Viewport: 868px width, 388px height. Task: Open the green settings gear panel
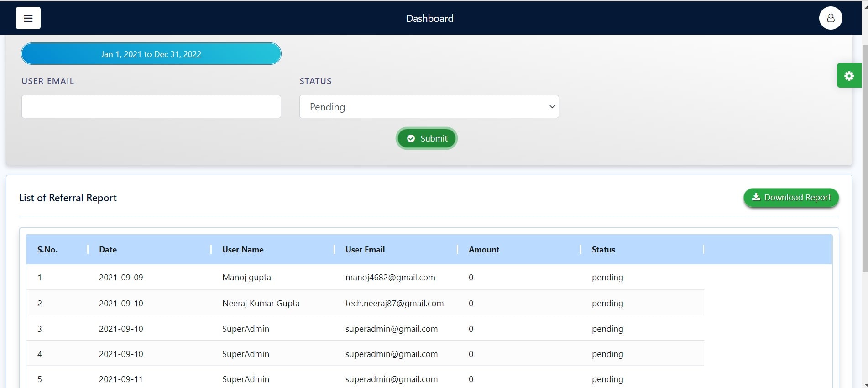pos(849,76)
